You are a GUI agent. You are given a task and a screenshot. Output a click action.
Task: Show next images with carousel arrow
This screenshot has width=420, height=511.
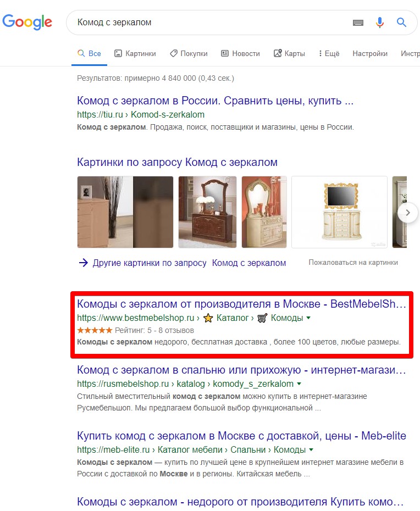[x=407, y=213]
